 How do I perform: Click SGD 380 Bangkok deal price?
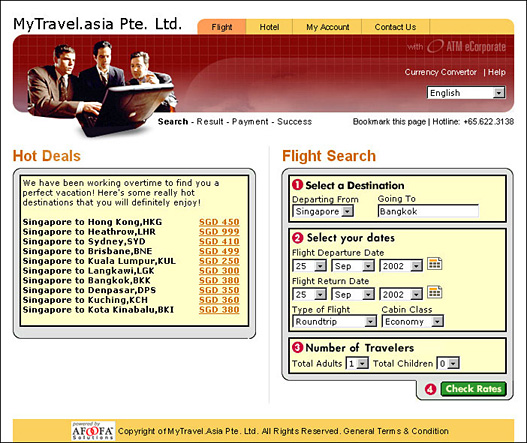219,280
